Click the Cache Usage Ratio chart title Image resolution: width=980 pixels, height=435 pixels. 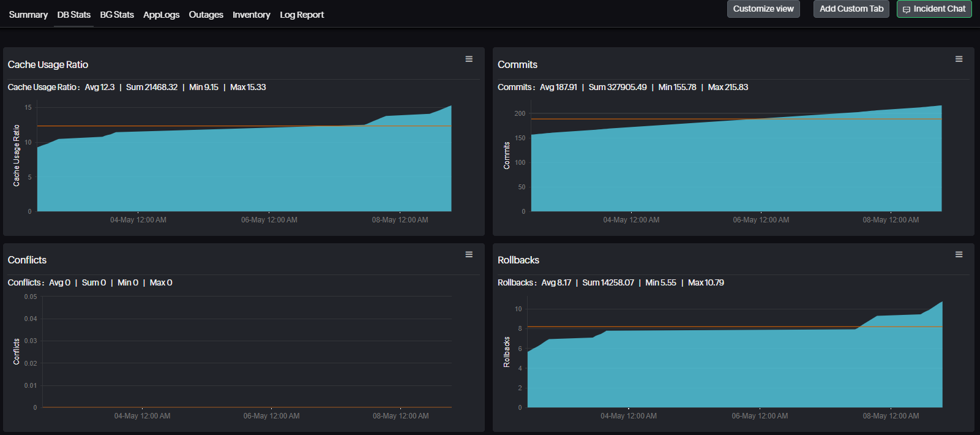(48, 64)
